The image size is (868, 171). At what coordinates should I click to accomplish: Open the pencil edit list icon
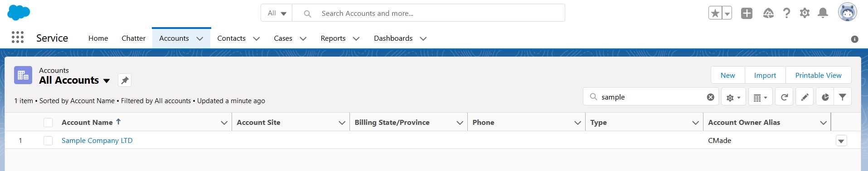[805, 97]
